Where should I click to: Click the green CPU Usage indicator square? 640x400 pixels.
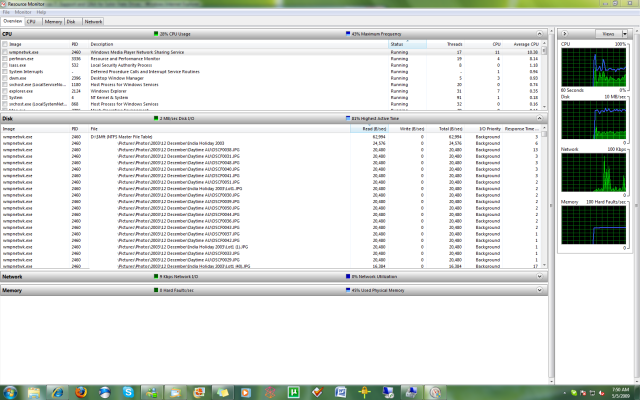(x=156, y=34)
